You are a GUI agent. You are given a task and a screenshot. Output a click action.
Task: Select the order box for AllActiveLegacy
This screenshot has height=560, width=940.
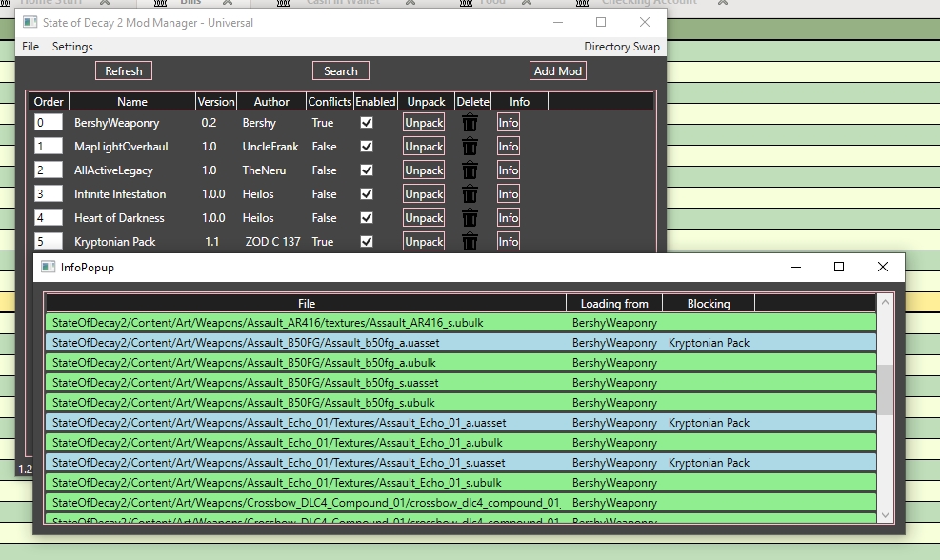click(x=48, y=170)
